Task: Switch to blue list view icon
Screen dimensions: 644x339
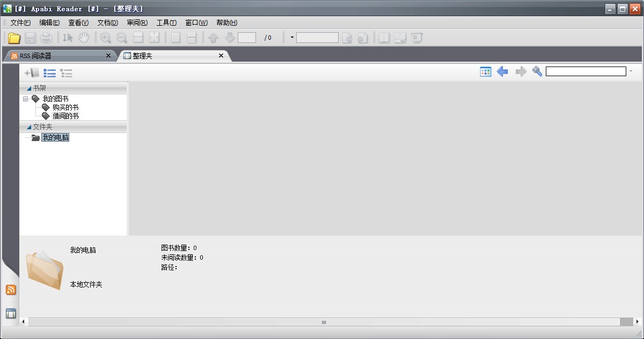Action: [50, 73]
